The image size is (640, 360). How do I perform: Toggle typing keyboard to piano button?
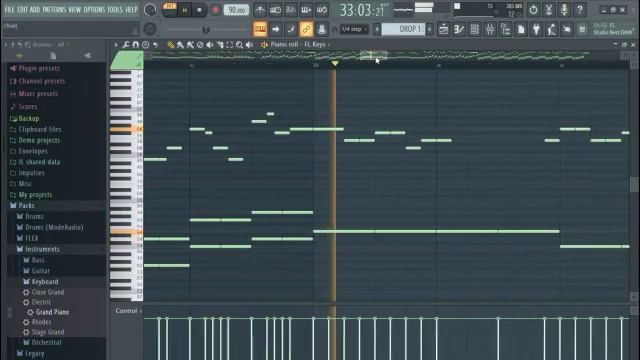(x=260, y=29)
